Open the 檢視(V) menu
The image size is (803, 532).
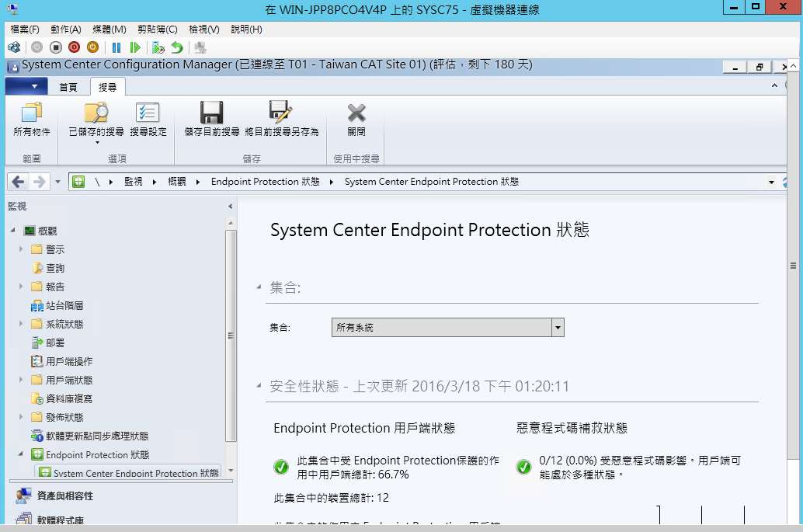click(x=203, y=30)
